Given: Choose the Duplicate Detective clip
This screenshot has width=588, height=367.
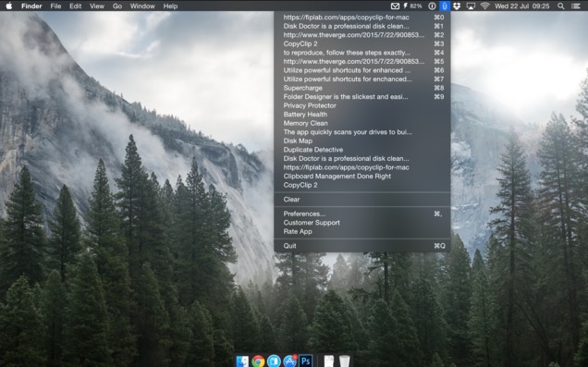Looking at the screenshot, I should tap(362, 150).
